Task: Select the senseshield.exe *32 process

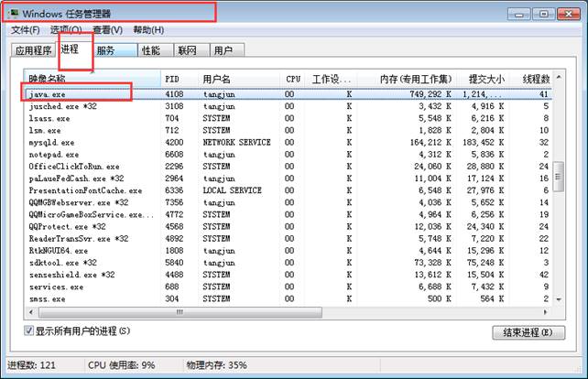Action: tap(288, 275)
